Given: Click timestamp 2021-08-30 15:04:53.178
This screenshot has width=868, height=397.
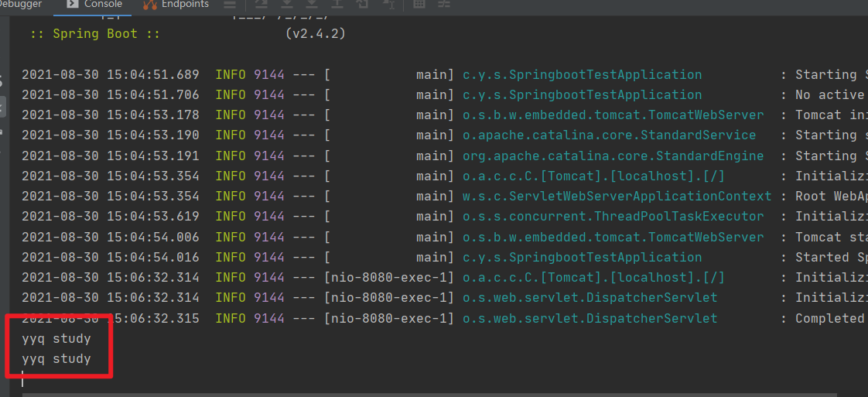Looking at the screenshot, I should click(x=110, y=115).
